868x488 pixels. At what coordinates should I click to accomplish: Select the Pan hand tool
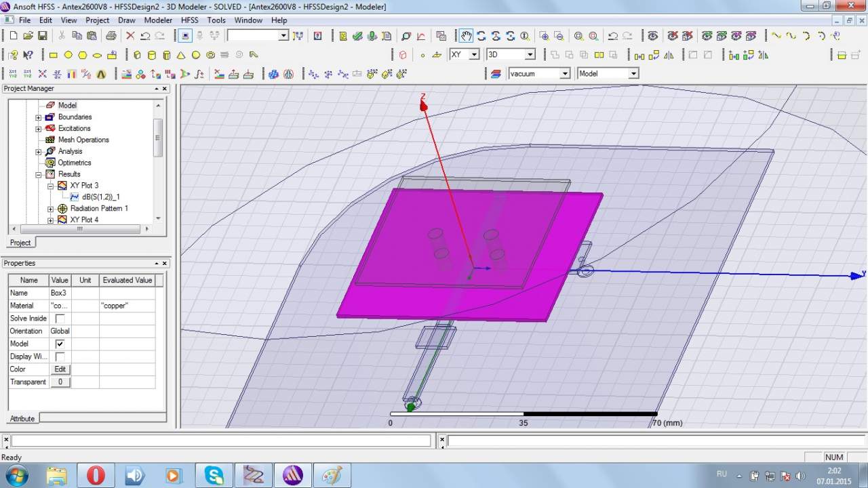tap(466, 36)
